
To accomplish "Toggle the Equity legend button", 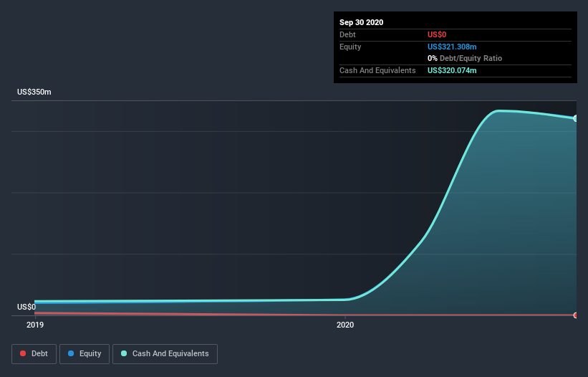I will 85,354.
